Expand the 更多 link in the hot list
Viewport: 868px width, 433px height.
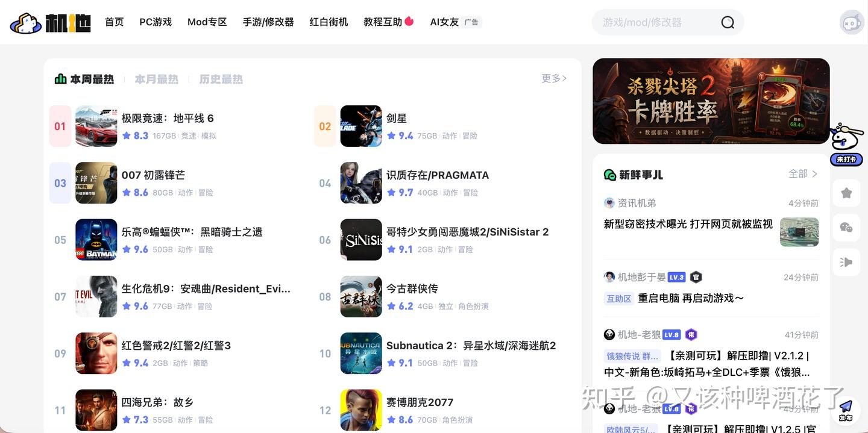click(554, 78)
